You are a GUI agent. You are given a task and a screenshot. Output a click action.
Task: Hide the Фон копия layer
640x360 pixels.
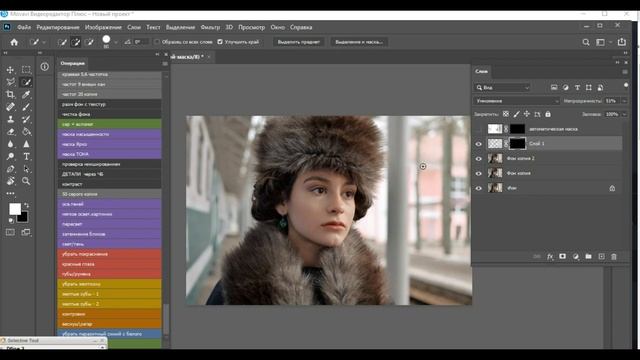[479, 173]
